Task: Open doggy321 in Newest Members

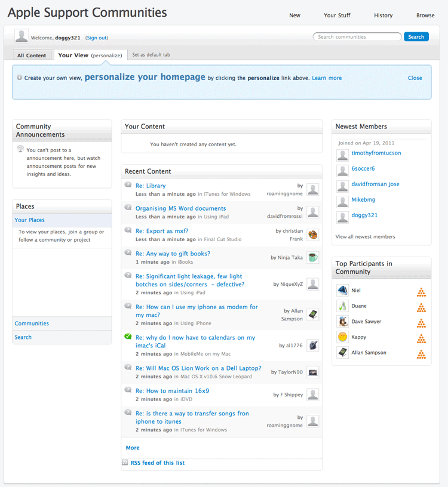Action: click(364, 215)
